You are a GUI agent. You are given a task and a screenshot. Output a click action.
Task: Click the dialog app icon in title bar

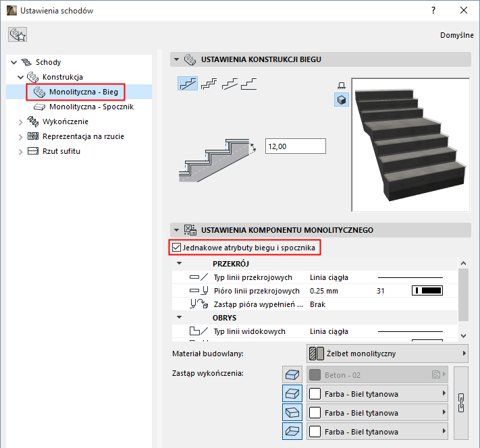click(11, 10)
